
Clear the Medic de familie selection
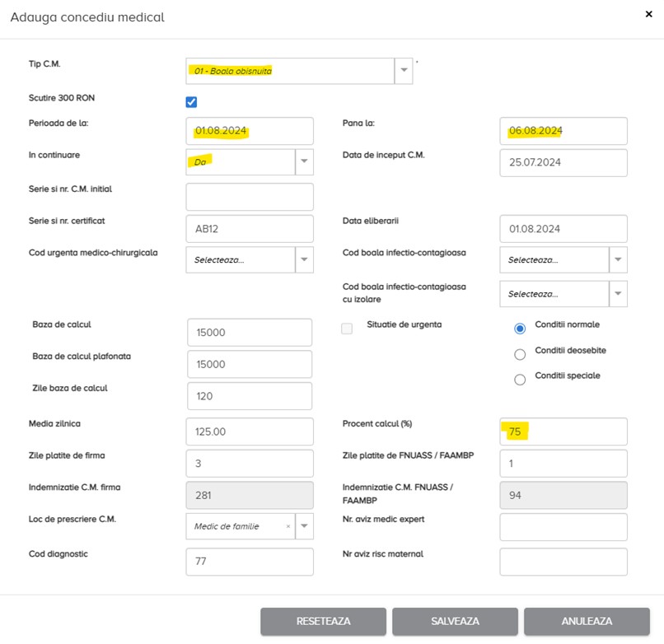click(x=288, y=526)
